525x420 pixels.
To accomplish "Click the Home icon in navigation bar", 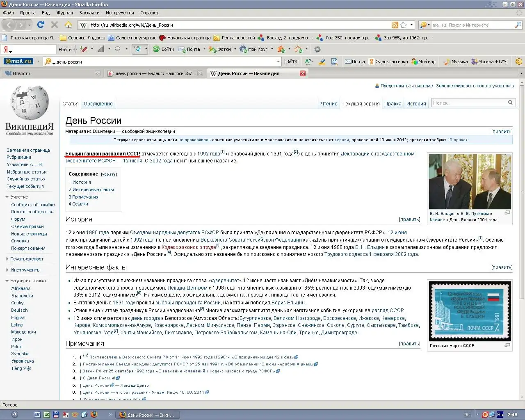I will 68,25.
